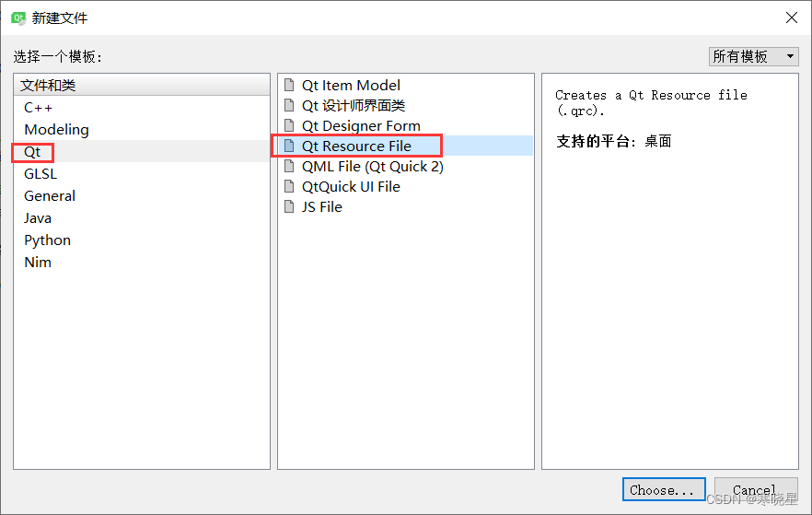Click the Qt Item Model file icon
The width and height of the screenshot is (812, 515).
click(289, 85)
